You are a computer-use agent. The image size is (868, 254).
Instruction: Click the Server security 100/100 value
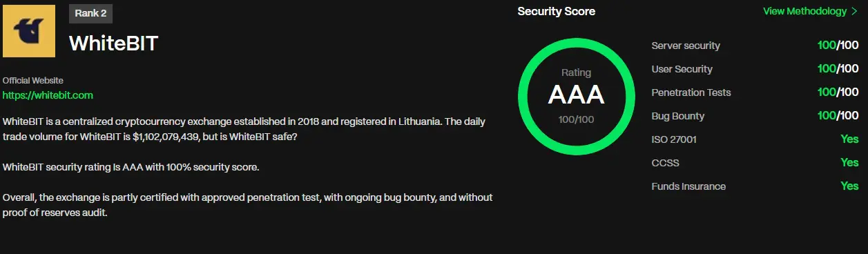838,46
